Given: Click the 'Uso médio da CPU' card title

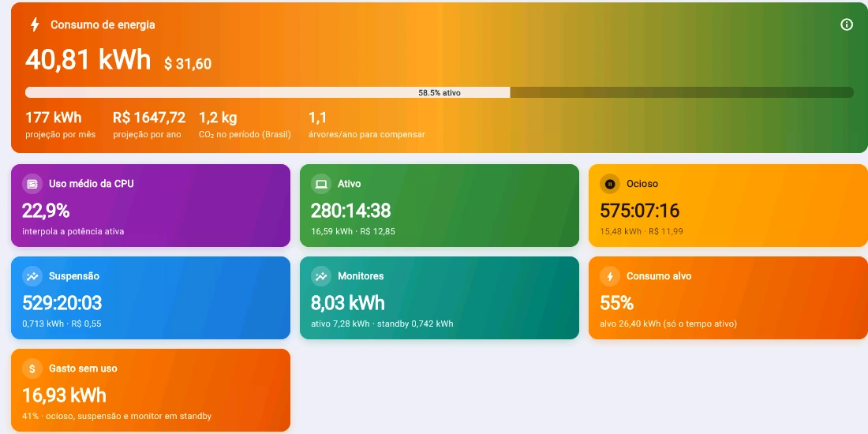Looking at the screenshot, I should click(92, 184).
